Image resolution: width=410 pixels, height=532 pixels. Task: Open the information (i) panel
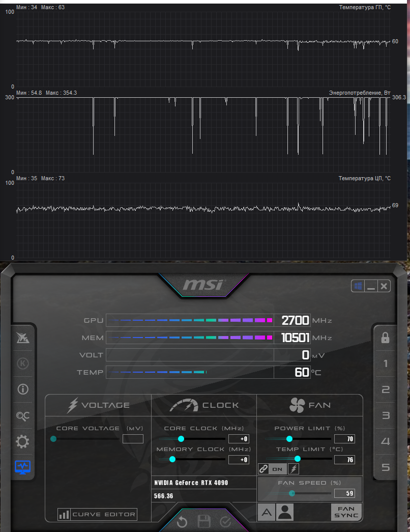point(23,389)
